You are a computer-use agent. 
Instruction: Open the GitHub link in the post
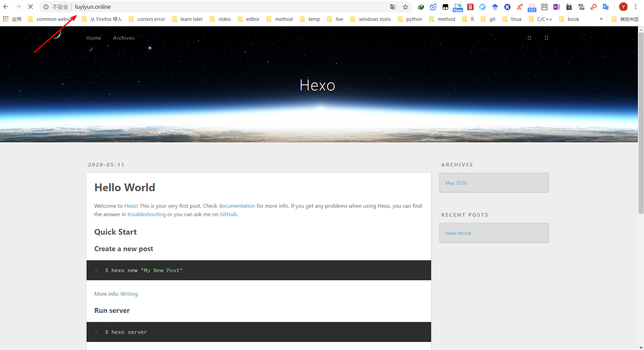[228, 214]
